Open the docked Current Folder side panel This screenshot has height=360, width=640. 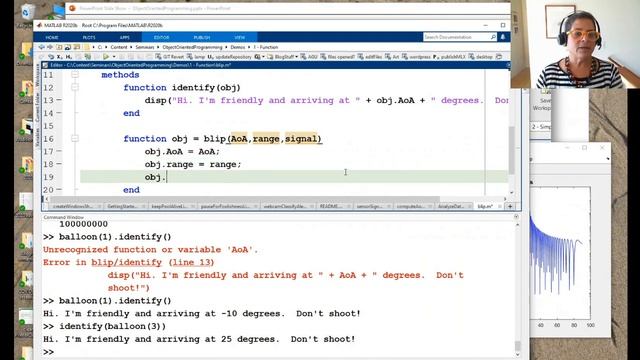click(x=38, y=106)
